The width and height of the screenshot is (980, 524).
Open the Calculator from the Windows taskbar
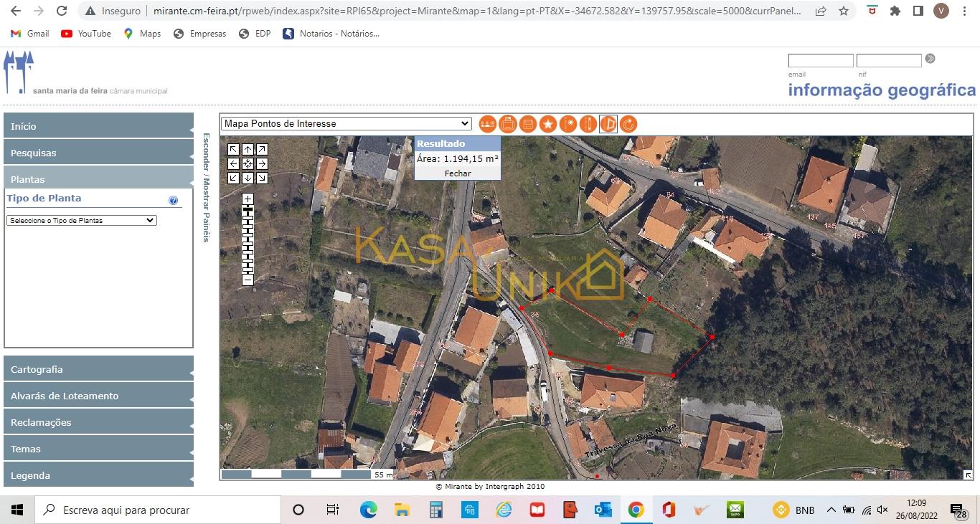coord(435,510)
